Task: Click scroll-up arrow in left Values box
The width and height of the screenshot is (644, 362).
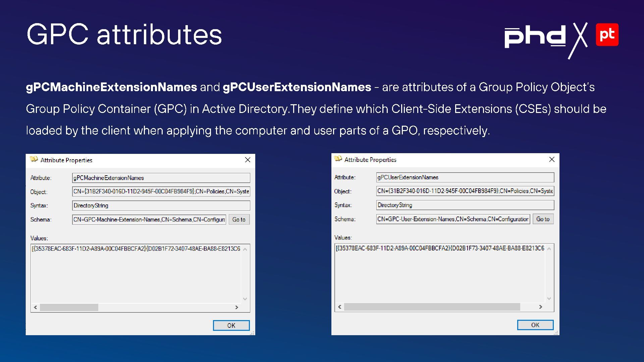Action: coord(245,249)
